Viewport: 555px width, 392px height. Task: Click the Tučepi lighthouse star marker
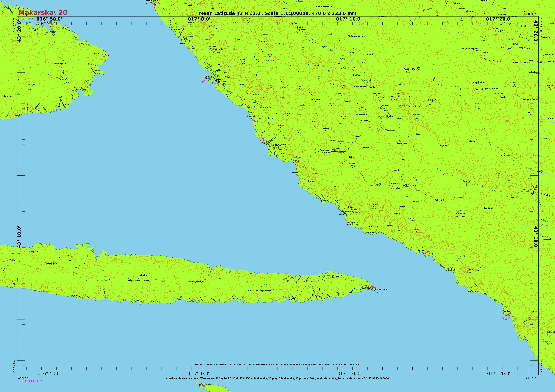point(251,118)
